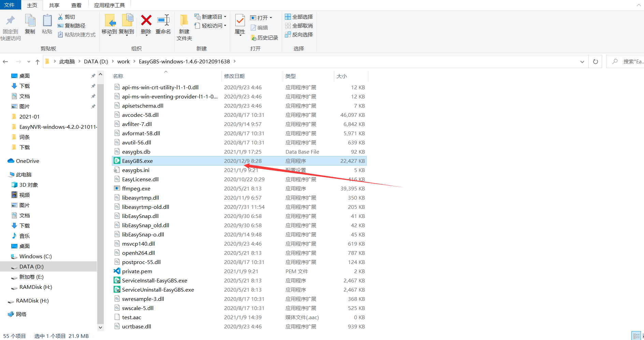Click the Edit ribbon button
Image resolution: width=644 pixels, height=340 pixels.
point(259,28)
